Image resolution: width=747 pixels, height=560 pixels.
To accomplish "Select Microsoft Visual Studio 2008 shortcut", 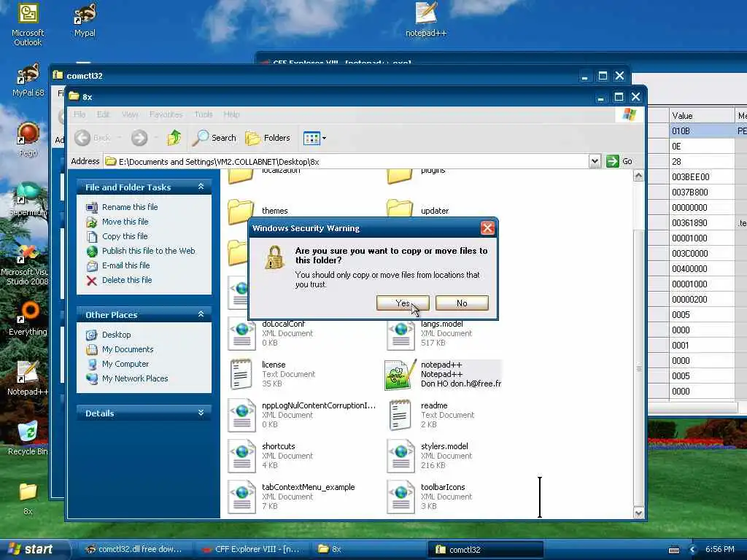I will pyautogui.click(x=25, y=265).
